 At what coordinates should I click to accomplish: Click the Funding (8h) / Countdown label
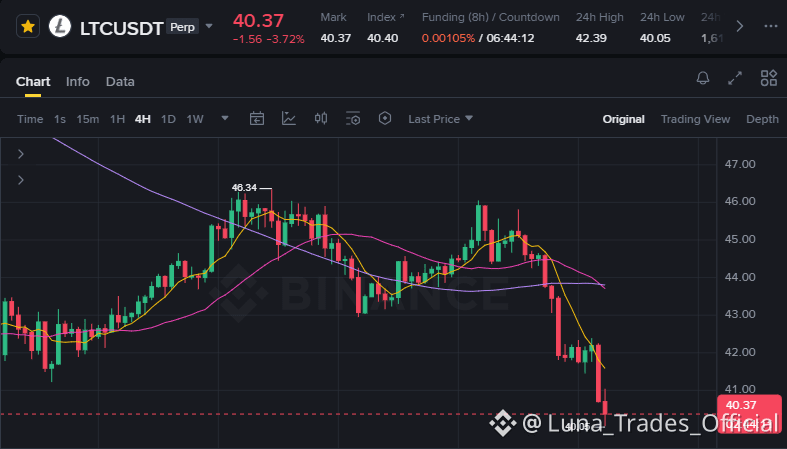[x=490, y=17]
